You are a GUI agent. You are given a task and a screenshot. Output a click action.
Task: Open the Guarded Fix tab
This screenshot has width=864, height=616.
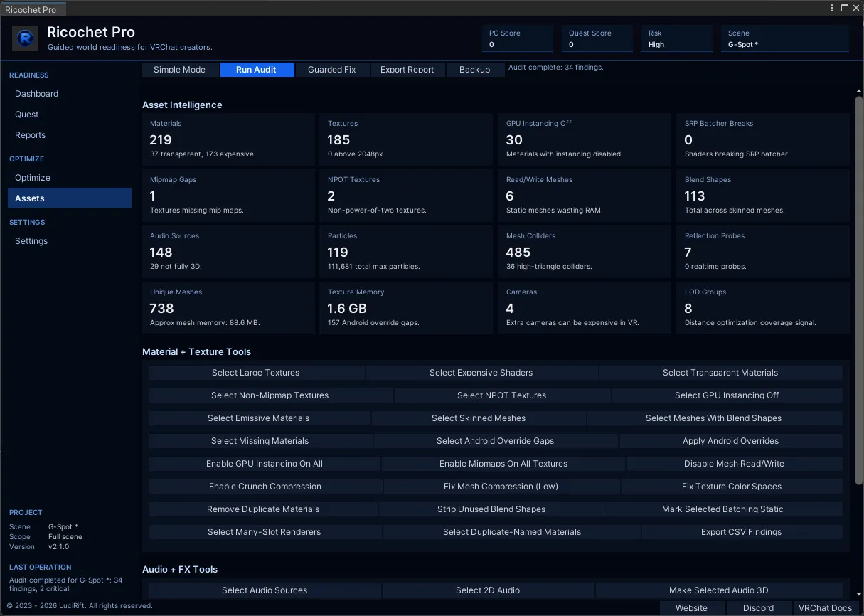[x=331, y=70]
